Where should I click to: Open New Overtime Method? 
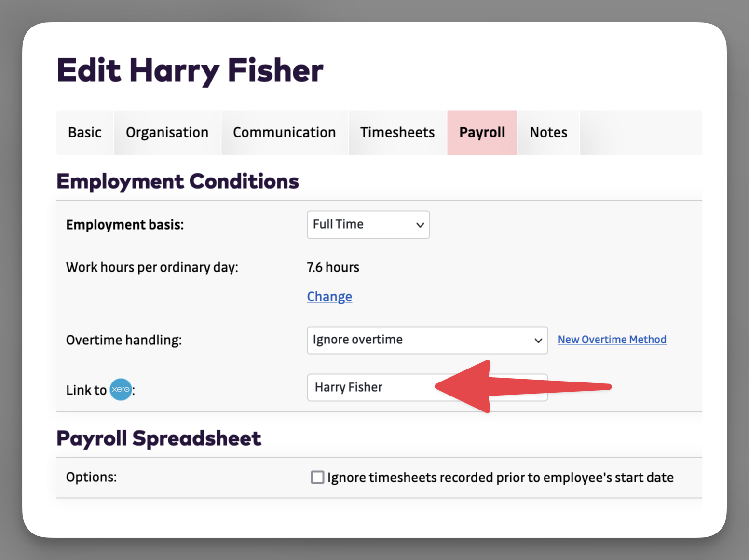click(612, 340)
